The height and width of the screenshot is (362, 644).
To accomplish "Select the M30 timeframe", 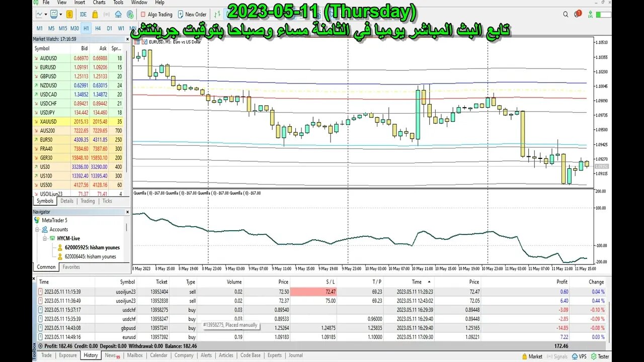I will pyautogui.click(x=74, y=28).
